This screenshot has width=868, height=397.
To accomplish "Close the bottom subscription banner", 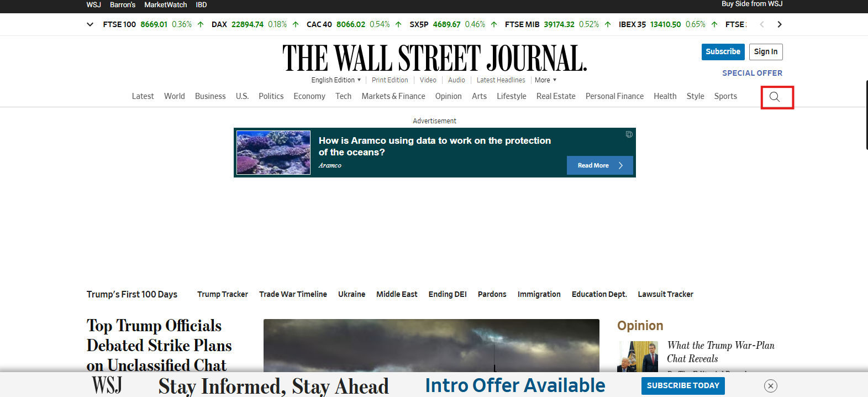I will click(x=771, y=386).
